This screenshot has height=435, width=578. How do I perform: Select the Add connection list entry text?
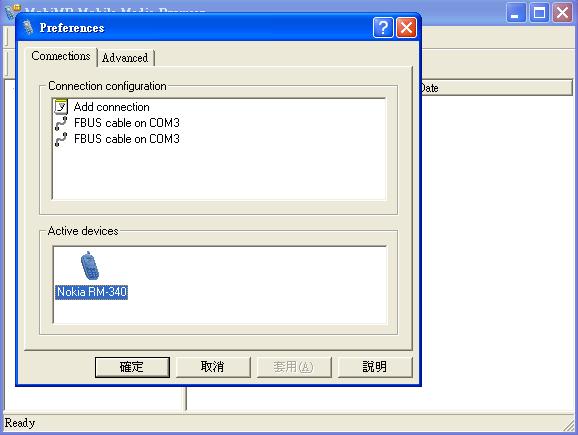[x=112, y=107]
